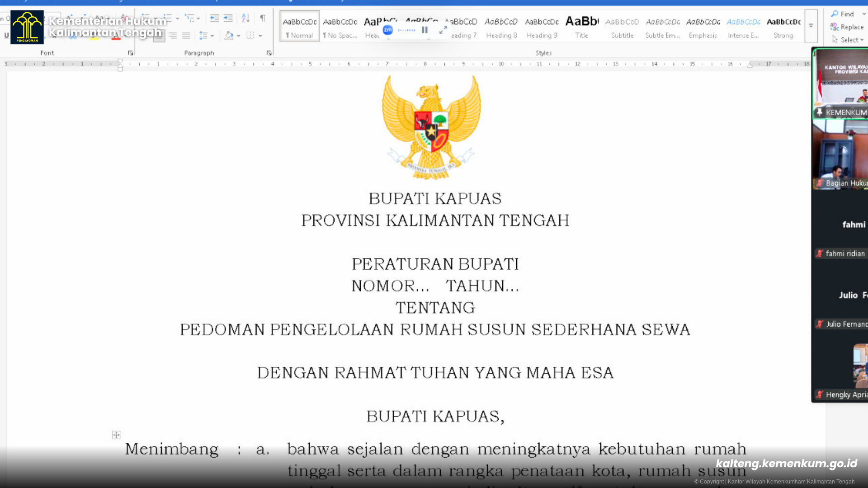Viewport: 868px width, 488px height.
Task: Open the Numbering list dropdown arrow
Action: pos(177,19)
